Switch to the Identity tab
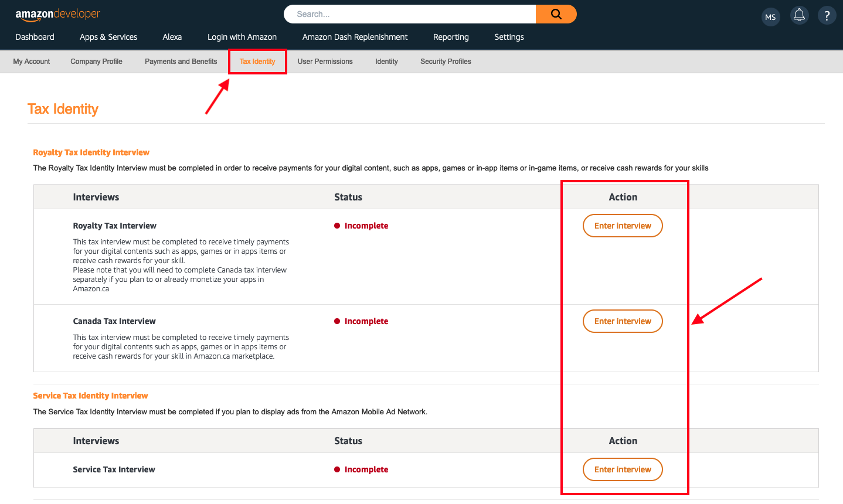The height and width of the screenshot is (504, 843). pos(387,62)
